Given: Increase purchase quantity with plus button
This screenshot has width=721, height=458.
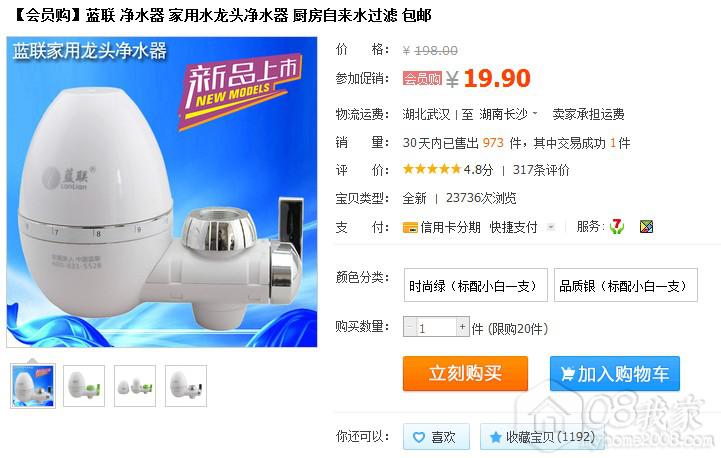Looking at the screenshot, I should click(463, 326).
